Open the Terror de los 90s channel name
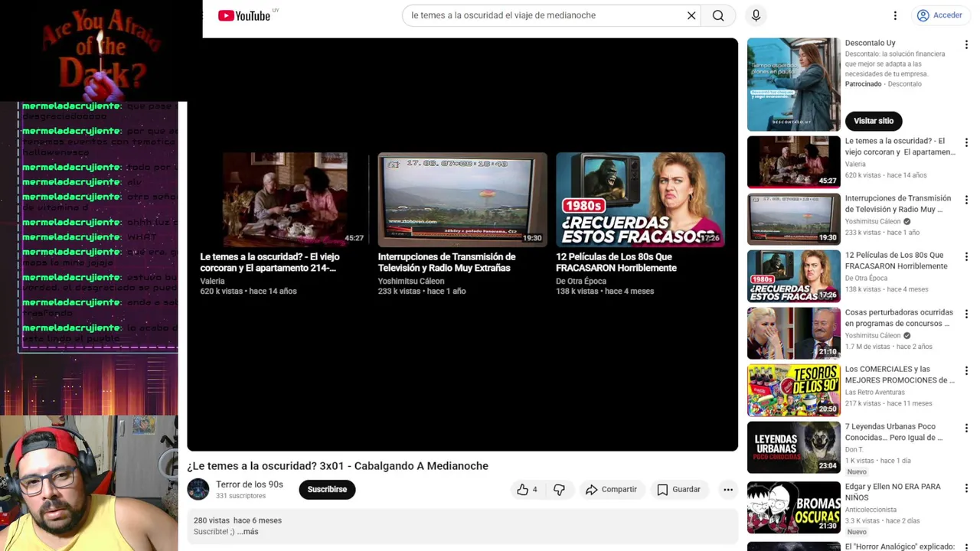 pyautogui.click(x=250, y=484)
